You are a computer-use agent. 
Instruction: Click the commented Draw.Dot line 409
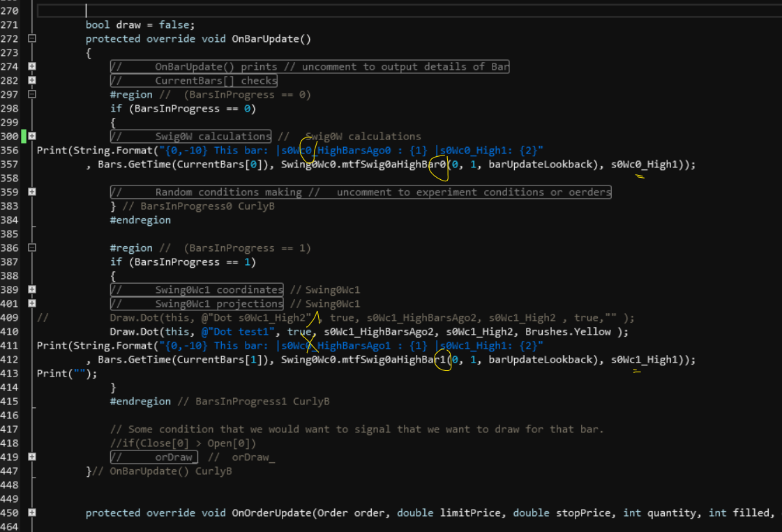pos(372,318)
